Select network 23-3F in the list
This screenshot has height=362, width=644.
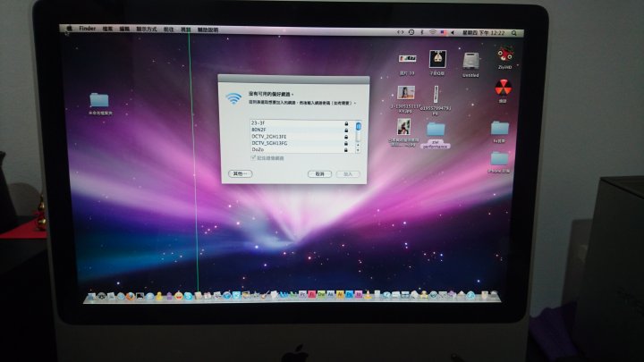click(301, 123)
